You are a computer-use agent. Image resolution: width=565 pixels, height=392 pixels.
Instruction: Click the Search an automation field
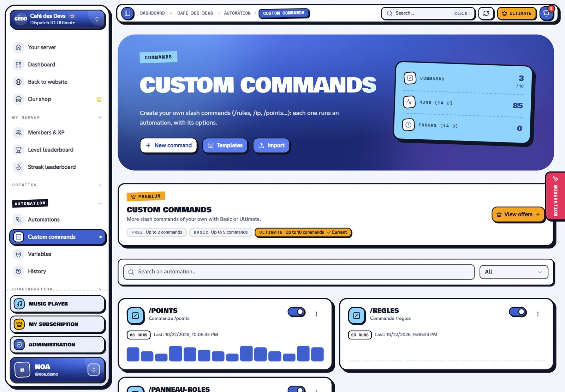point(299,272)
